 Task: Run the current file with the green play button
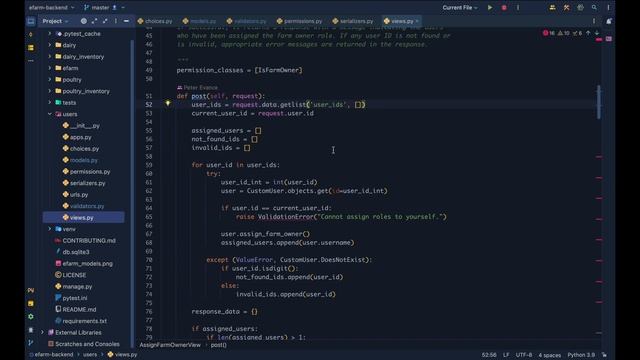[x=490, y=8]
